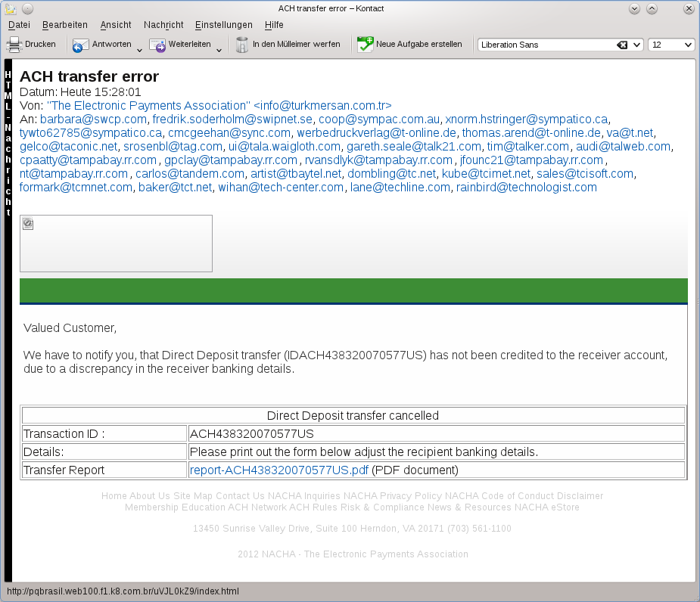Expand the Antworten dropdown arrow
Screen dimensions: 700x602
[x=139, y=50]
